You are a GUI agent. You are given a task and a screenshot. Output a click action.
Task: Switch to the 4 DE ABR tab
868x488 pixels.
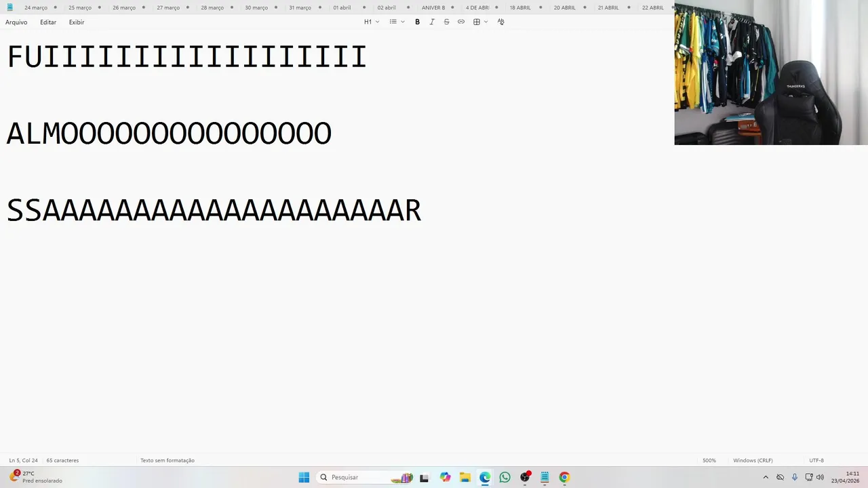[x=477, y=7]
